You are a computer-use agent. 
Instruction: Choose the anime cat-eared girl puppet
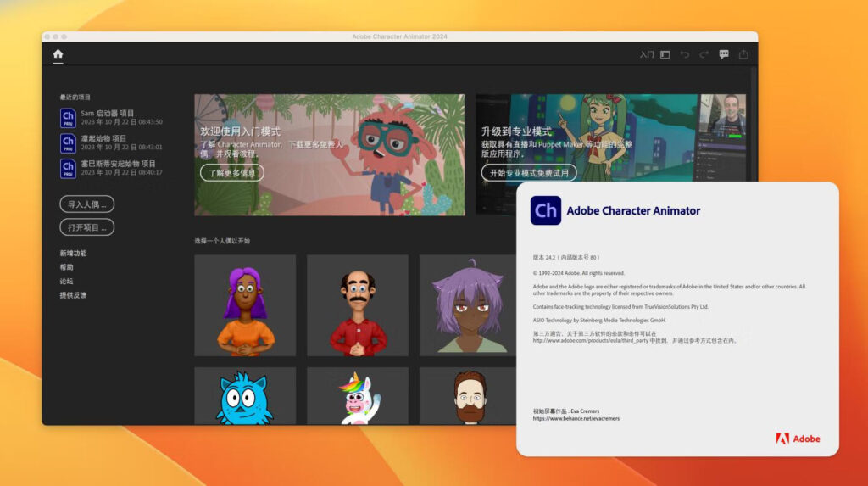click(468, 305)
